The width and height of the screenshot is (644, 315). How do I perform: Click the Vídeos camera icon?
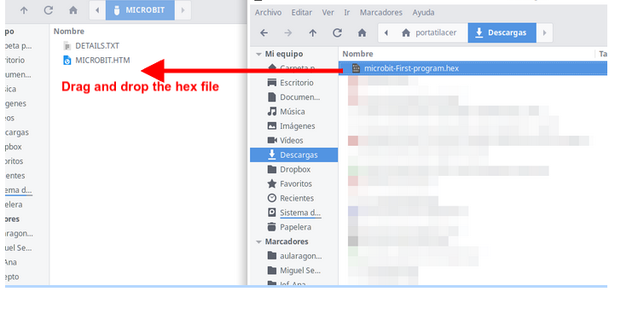pyautogui.click(x=271, y=140)
